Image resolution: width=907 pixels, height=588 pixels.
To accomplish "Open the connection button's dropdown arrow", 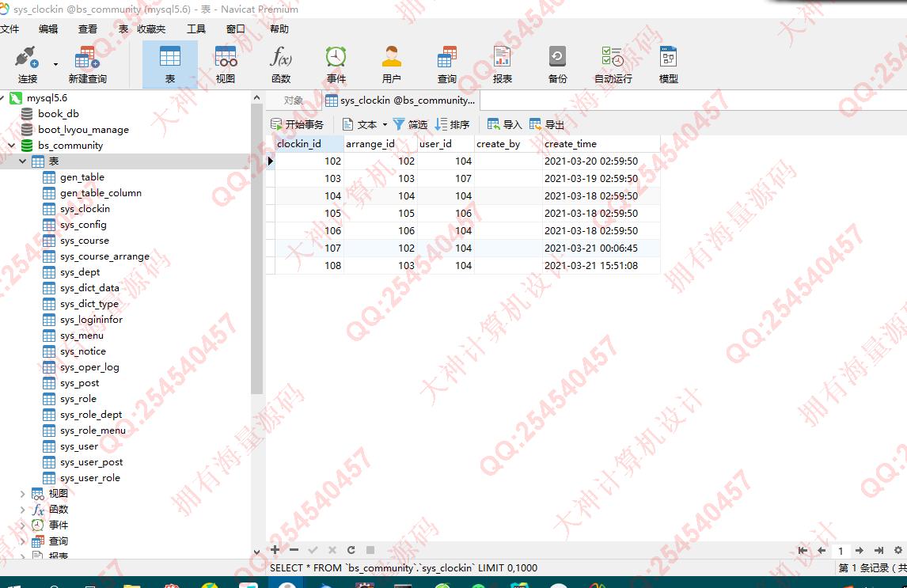I will 55,64.
